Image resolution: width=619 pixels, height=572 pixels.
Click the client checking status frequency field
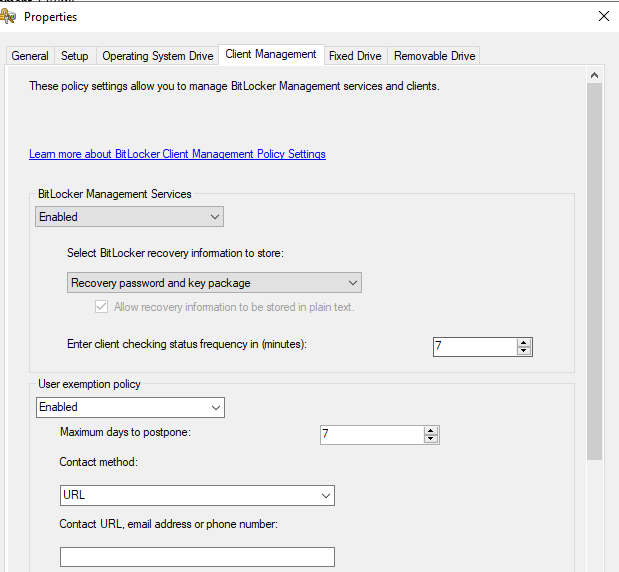point(475,347)
